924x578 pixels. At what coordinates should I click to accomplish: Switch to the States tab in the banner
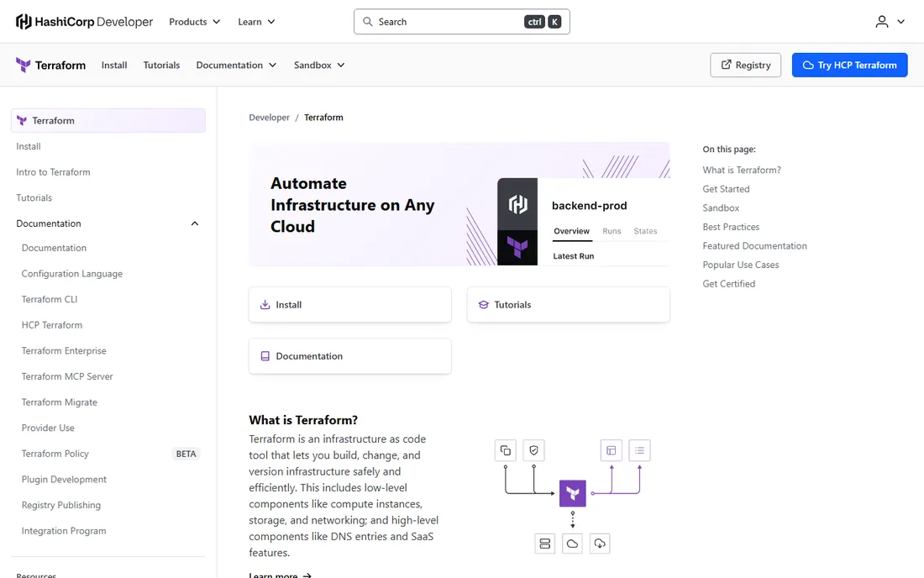click(x=645, y=231)
